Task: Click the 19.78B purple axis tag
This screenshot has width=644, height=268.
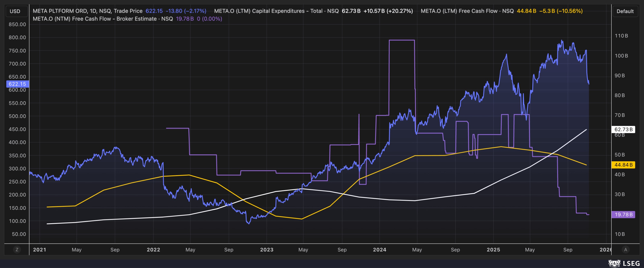Action: tap(623, 215)
